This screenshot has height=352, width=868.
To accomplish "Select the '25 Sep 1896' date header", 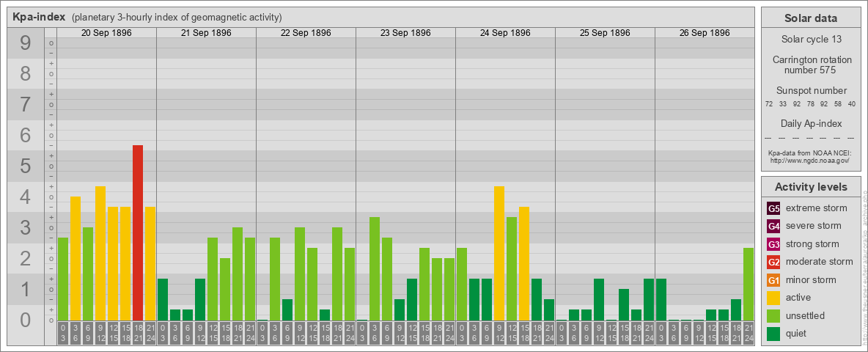I will pos(605,33).
